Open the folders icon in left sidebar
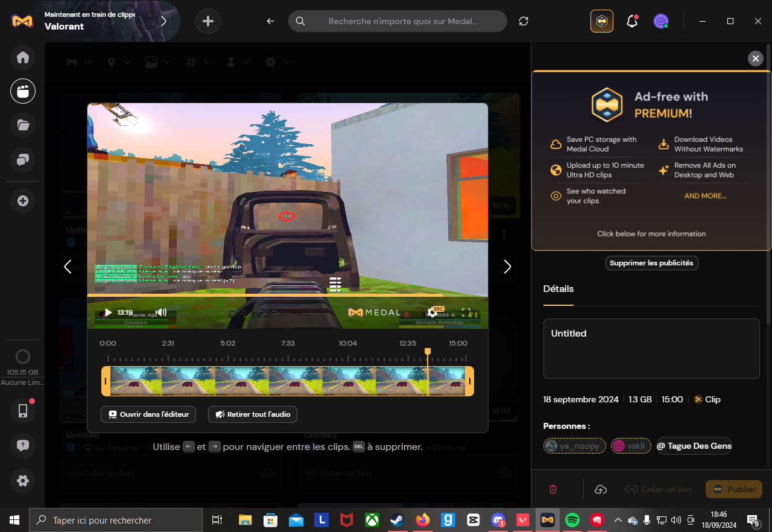 23,125
